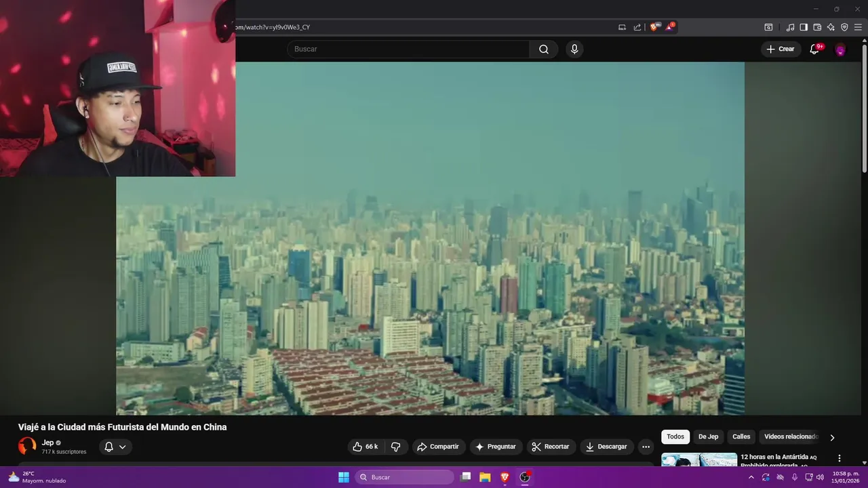The width and height of the screenshot is (868, 488).
Task: Show more filter chips with right arrow
Action: coord(832,437)
